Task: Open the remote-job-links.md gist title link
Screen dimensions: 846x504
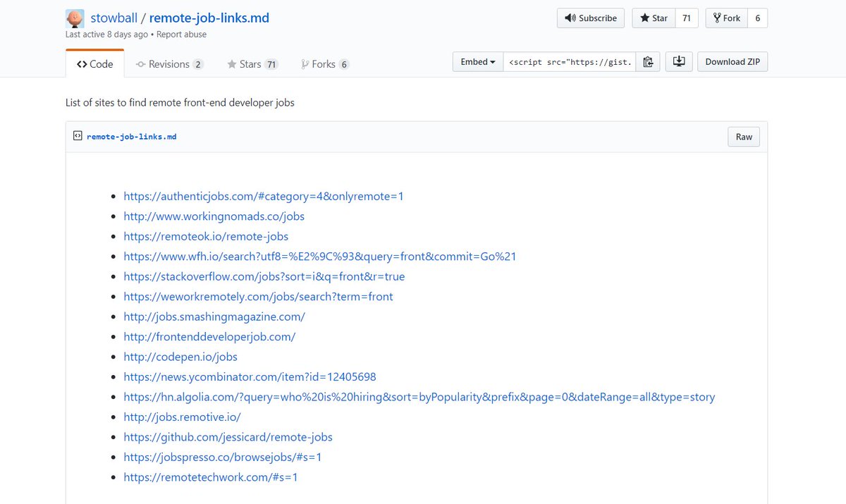Action: (x=209, y=18)
